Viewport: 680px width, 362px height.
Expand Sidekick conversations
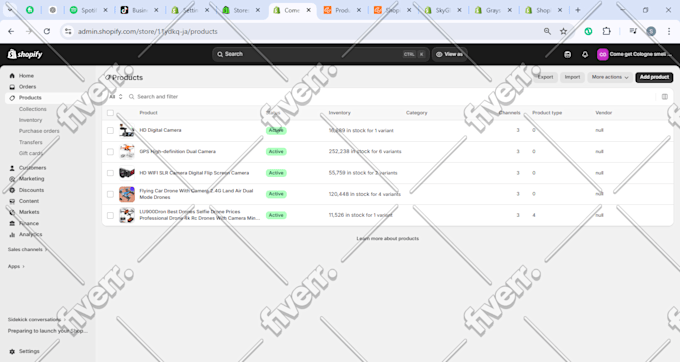tap(37, 320)
